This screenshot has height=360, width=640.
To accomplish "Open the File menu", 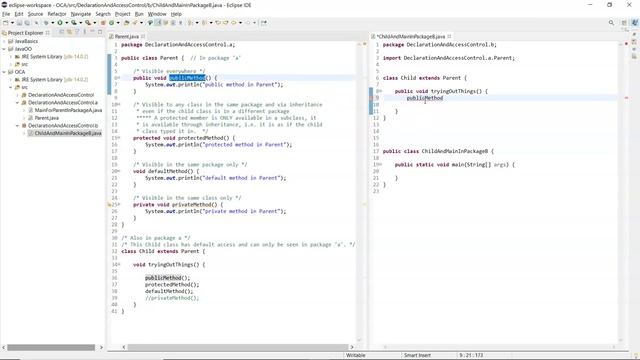I will pos(6,14).
